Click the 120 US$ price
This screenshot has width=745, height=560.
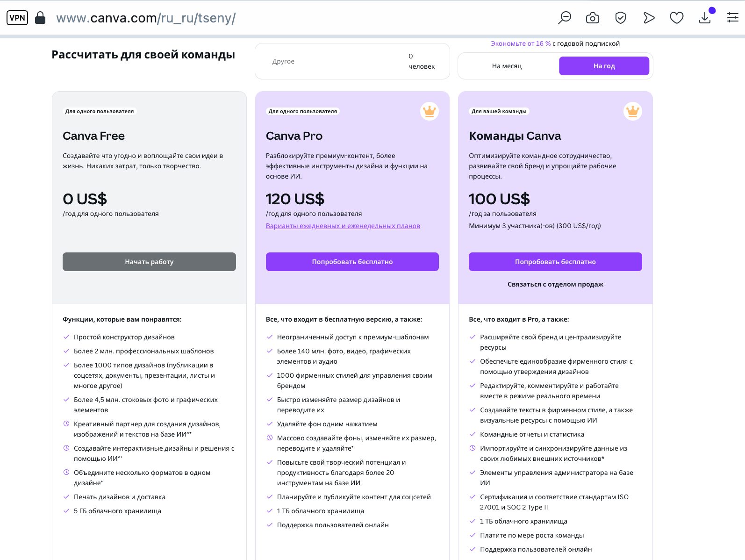[x=295, y=199]
